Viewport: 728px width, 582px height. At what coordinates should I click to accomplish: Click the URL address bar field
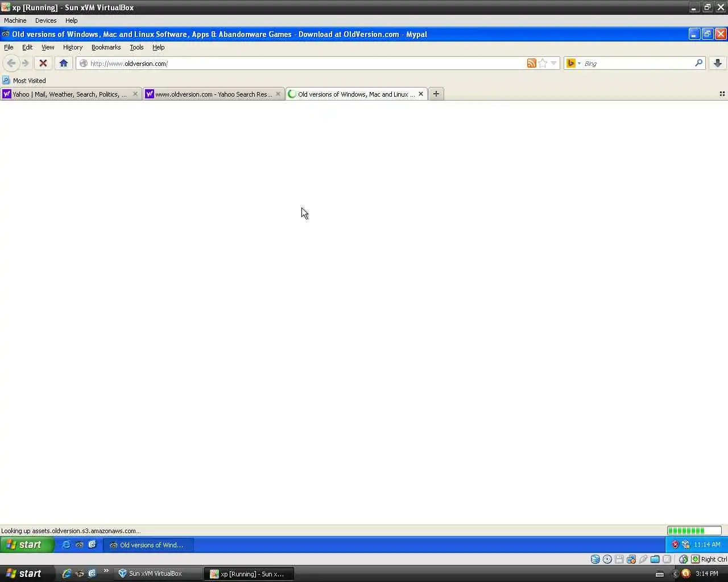coord(306,63)
